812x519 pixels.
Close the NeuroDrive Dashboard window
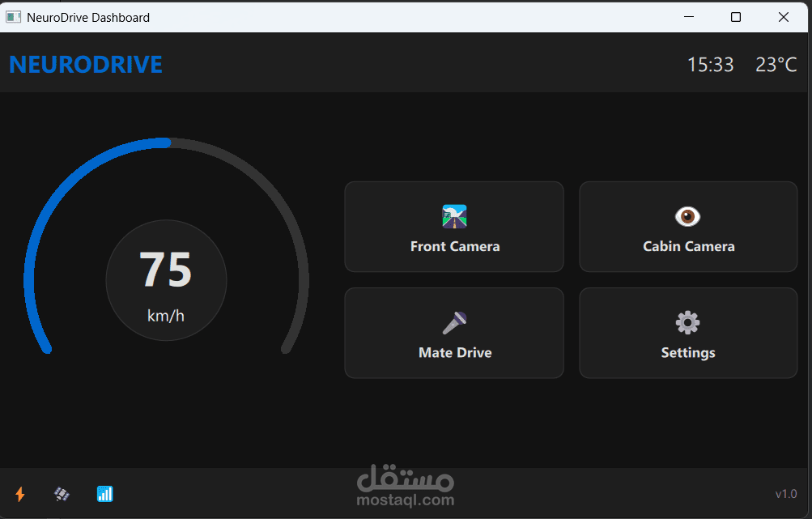tap(784, 17)
